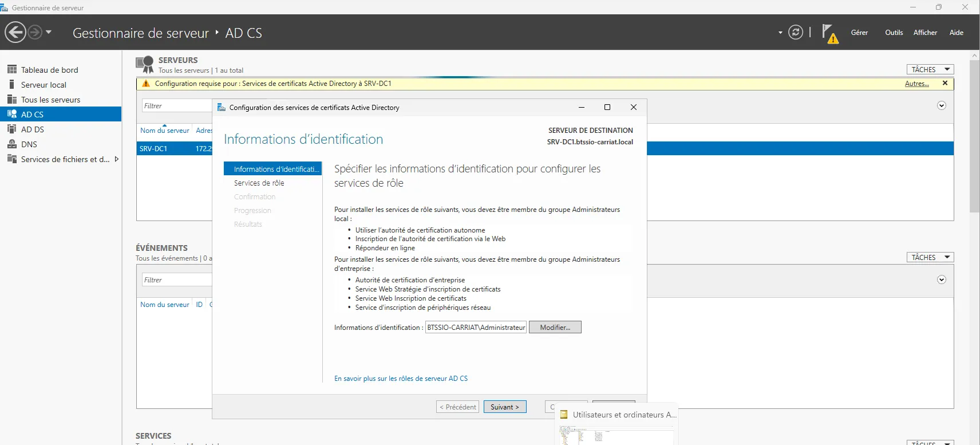The height and width of the screenshot is (445, 980).
Task: Open the notifications flag with warning
Action: pos(829,33)
